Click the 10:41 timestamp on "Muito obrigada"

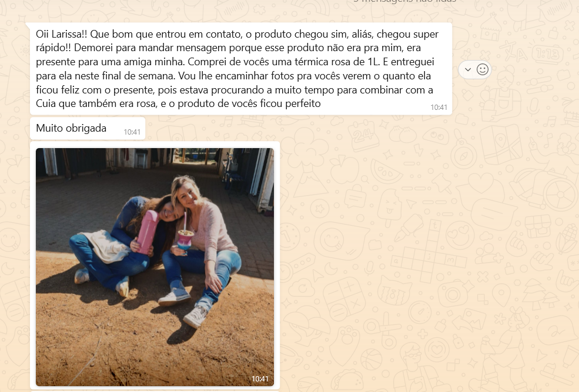[x=132, y=132]
